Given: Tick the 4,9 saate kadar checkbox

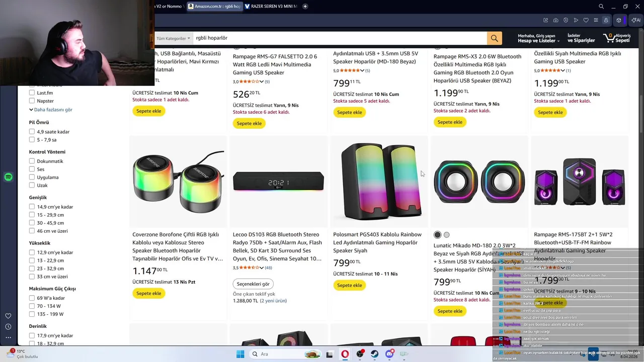Looking at the screenshot, I should [32, 132].
